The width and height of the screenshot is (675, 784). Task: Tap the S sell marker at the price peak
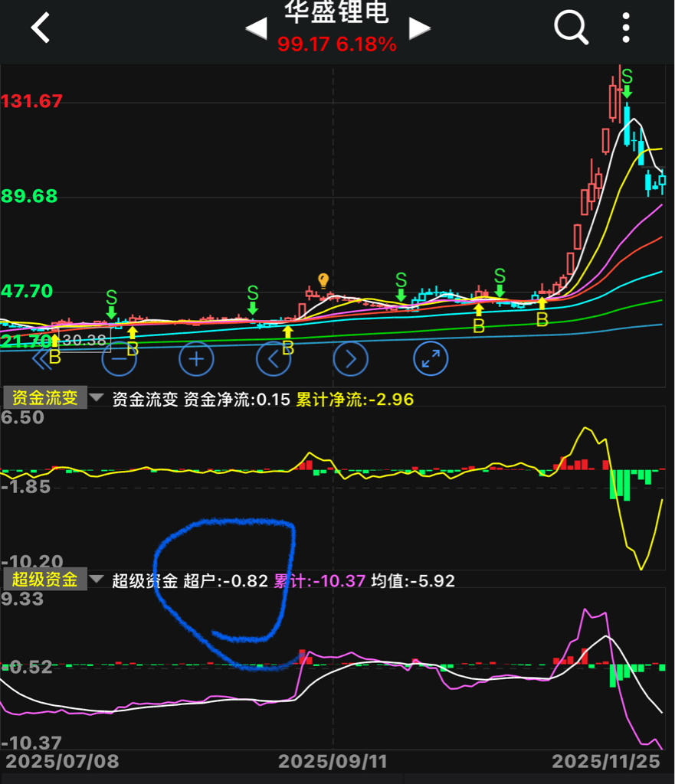(627, 83)
